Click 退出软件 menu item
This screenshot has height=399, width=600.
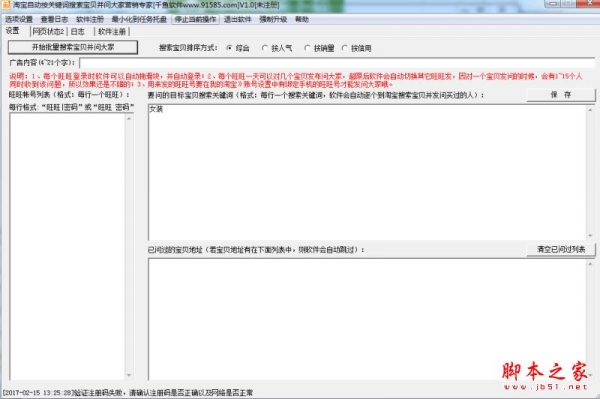[238, 19]
